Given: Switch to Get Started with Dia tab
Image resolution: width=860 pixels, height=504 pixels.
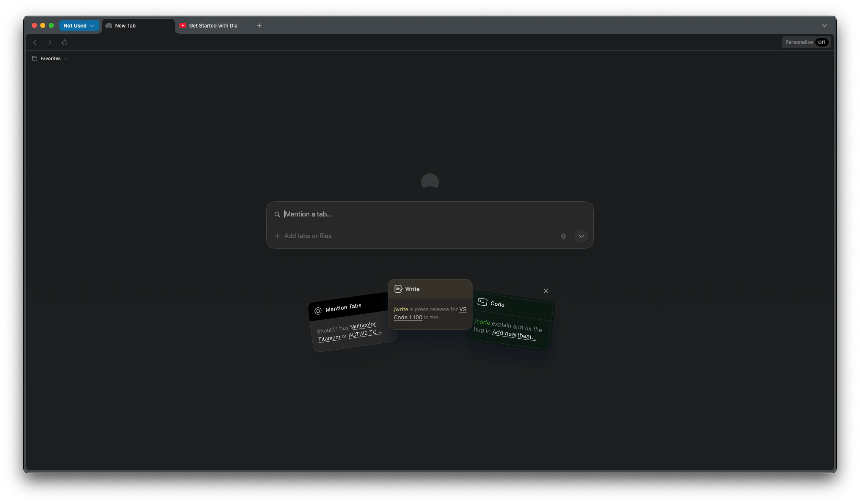Looking at the screenshot, I should [213, 26].
